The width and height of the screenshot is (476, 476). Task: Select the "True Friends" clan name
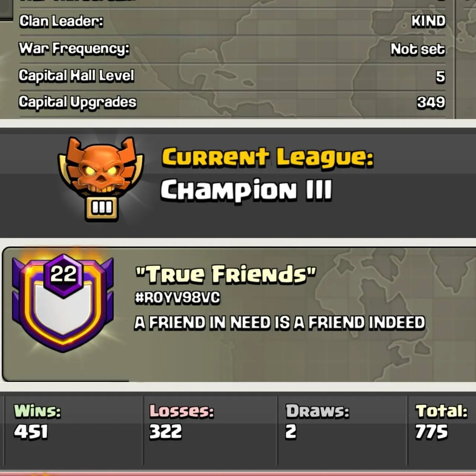tap(226, 274)
